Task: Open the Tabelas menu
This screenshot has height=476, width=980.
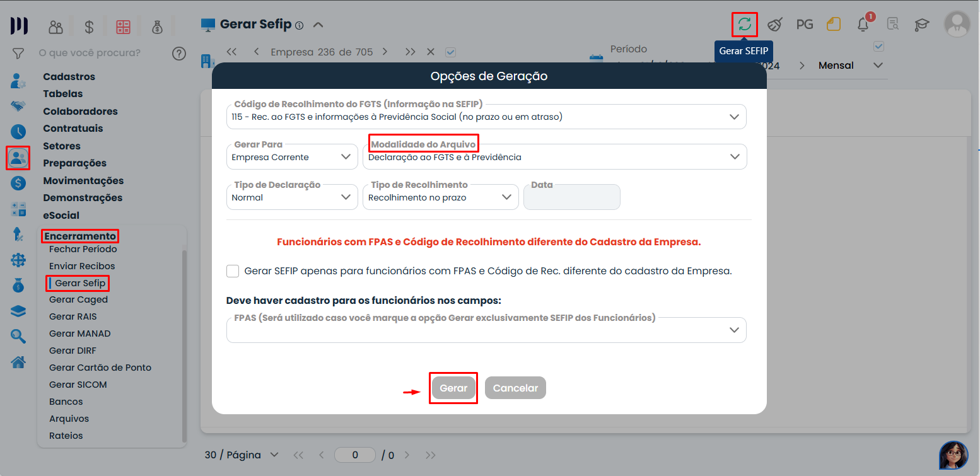Action: pos(62,93)
